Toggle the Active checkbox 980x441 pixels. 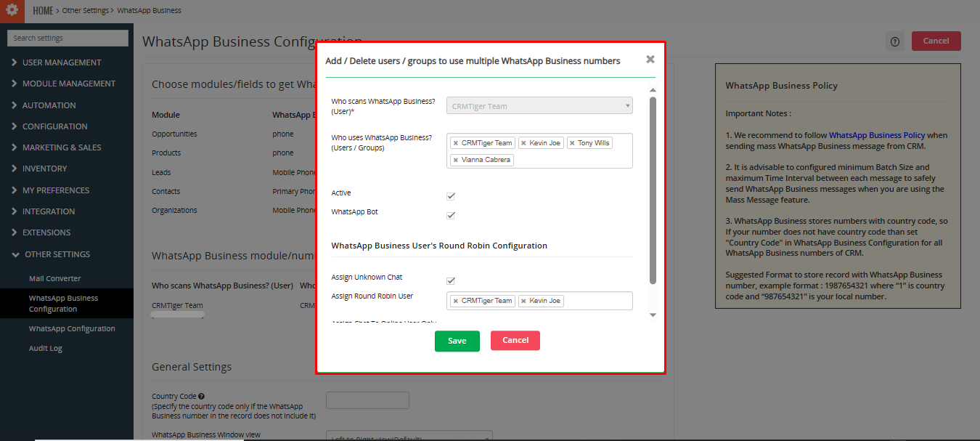point(451,196)
